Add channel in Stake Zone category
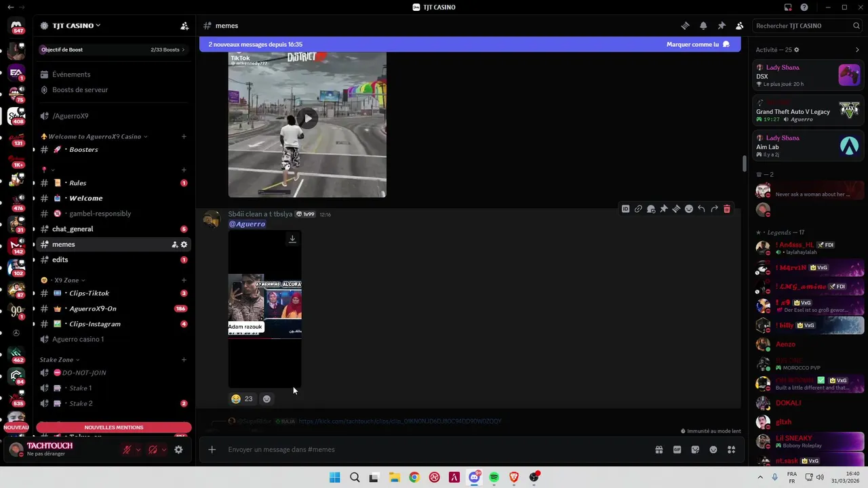The image size is (868, 488). (x=184, y=359)
